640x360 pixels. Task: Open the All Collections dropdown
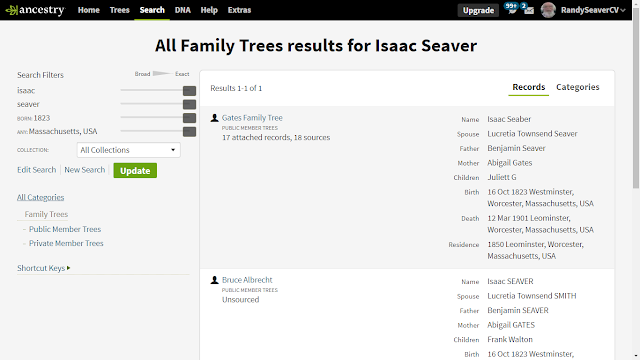click(x=129, y=150)
